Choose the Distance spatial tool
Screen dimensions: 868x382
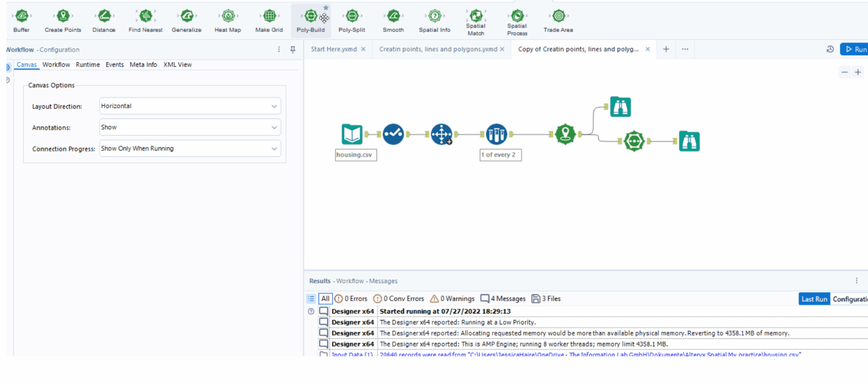(104, 21)
